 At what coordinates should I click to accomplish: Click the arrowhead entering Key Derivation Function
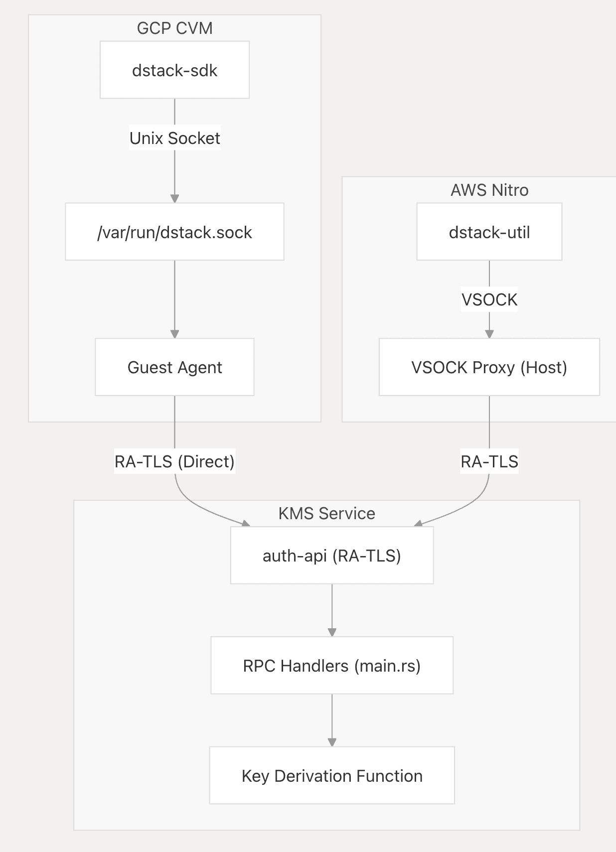332,742
